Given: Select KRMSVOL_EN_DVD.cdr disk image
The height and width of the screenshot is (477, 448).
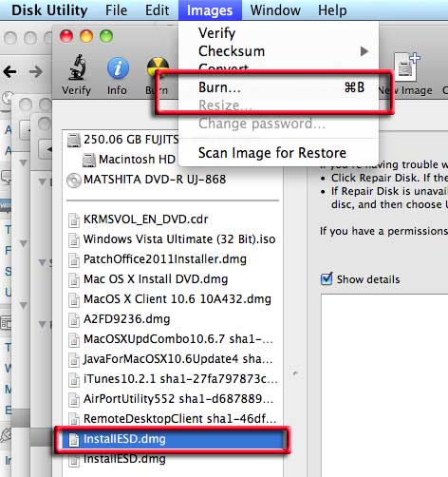Looking at the screenshot, I should [x=139, y=219].
